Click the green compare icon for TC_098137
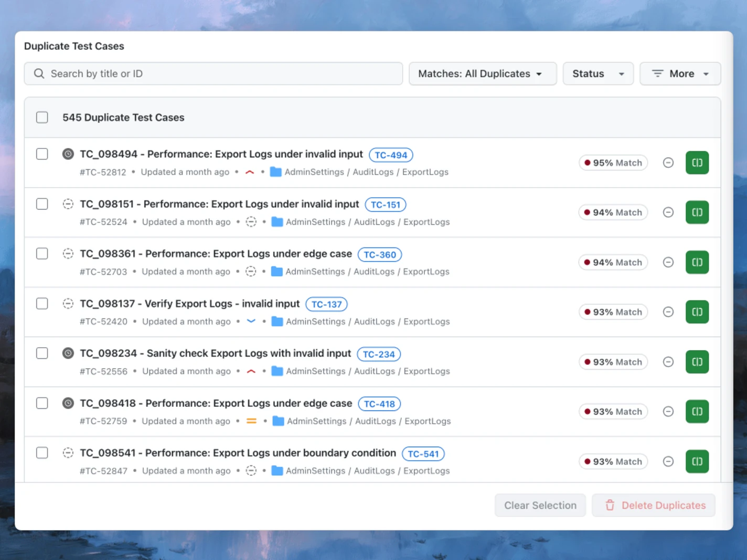Screen dimensions: 747x560 pyautogui.click(x=697, y=312)
